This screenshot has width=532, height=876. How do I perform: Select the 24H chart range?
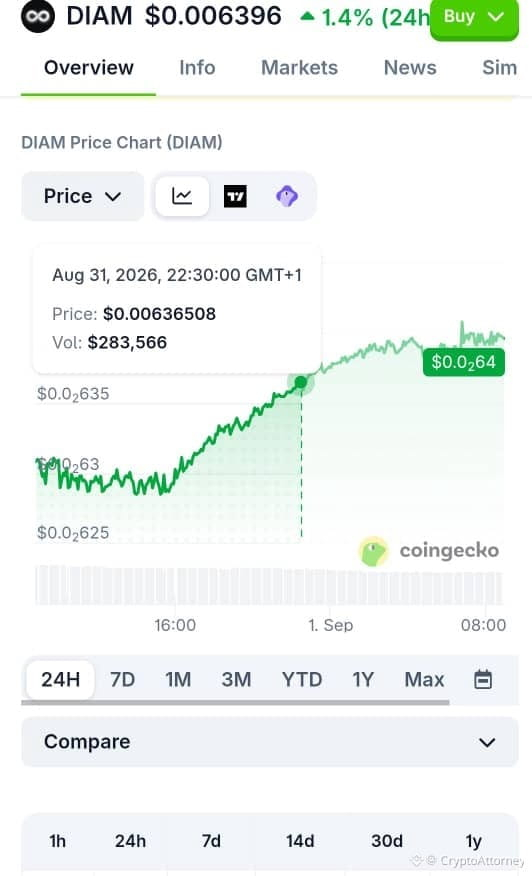coord(60,679)
